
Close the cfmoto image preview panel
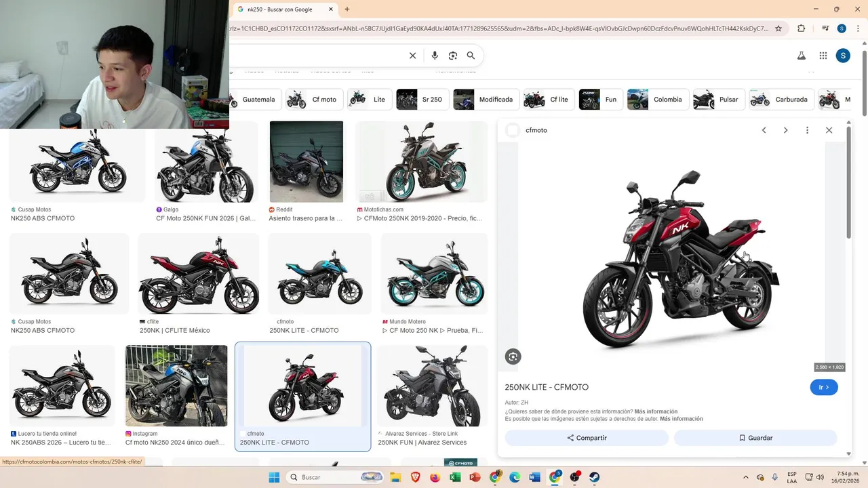tap(829, 130)
